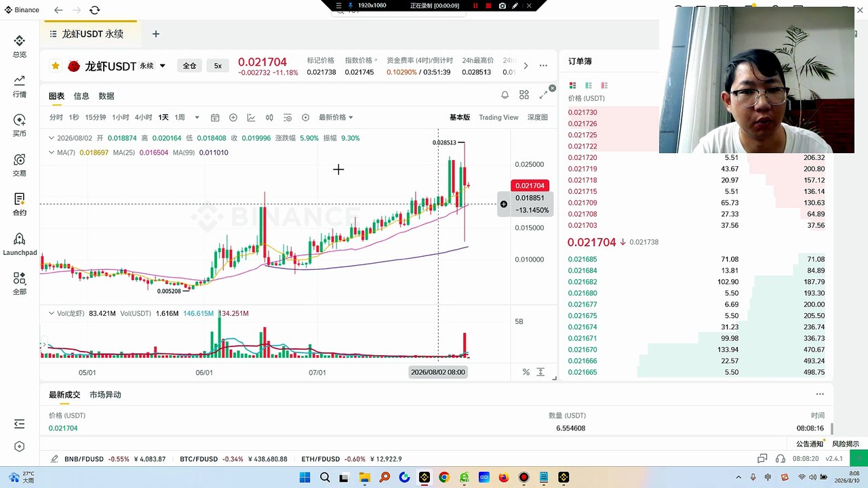Collapse the MA indicator line chevron
This screenshot has height=488, width=868.
52,152
